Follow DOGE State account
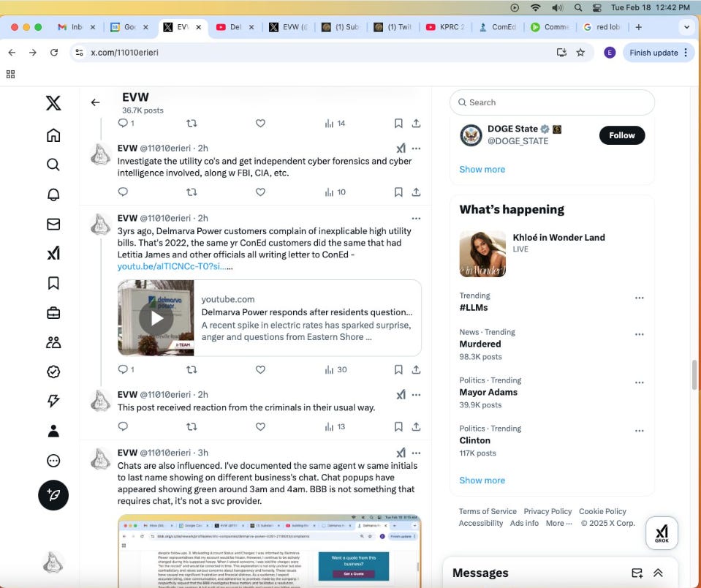701x588 pixels. point(622,135)
